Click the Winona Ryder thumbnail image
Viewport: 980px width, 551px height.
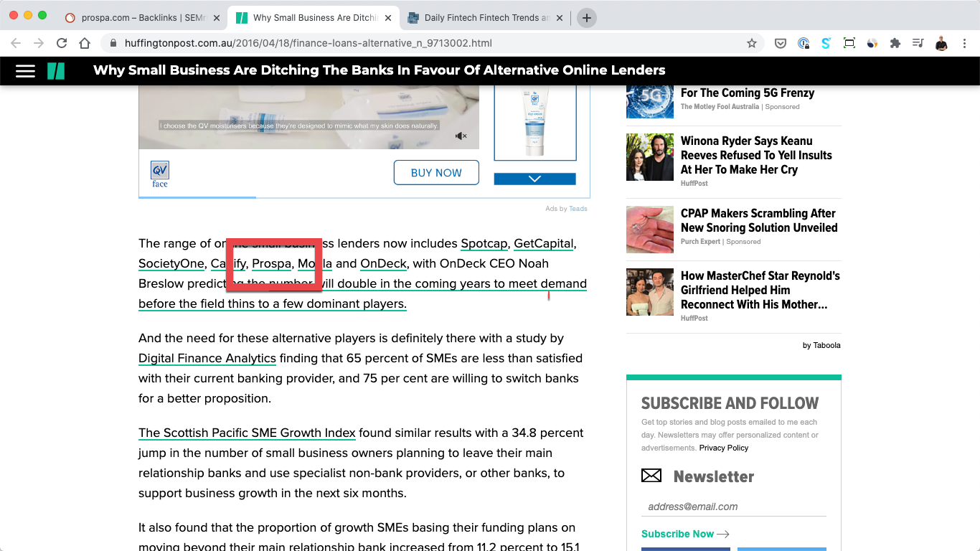coord(650,157)
